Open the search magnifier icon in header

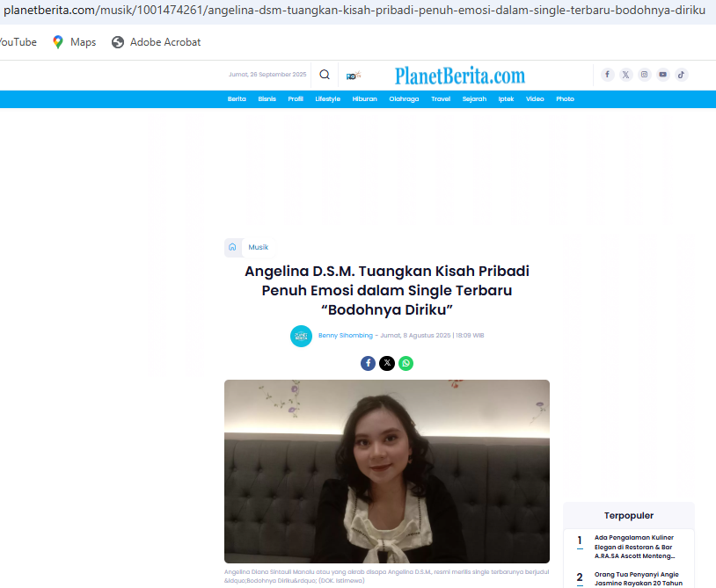click(325, 75)
